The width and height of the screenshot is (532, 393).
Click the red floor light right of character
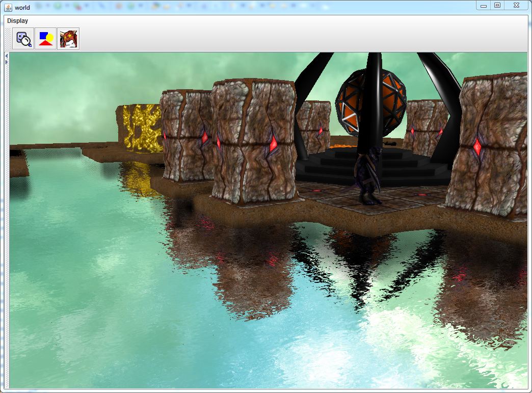422,194
